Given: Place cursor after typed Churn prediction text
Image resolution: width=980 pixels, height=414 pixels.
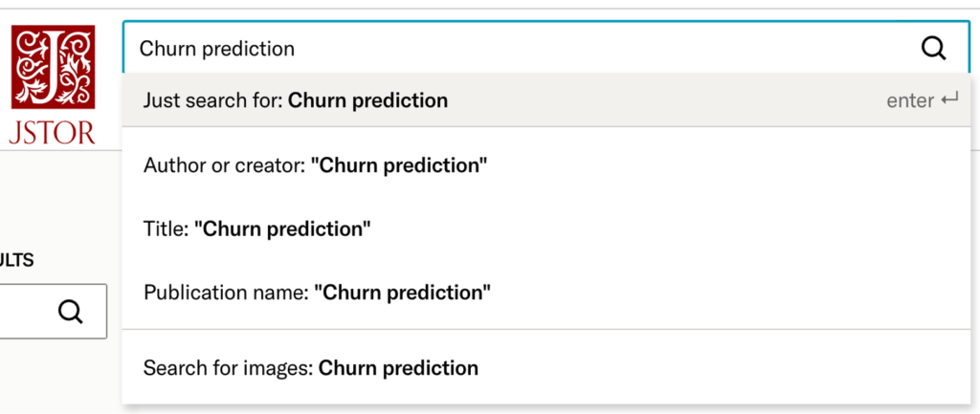Looking at the screenshot, I should point(297,48).
